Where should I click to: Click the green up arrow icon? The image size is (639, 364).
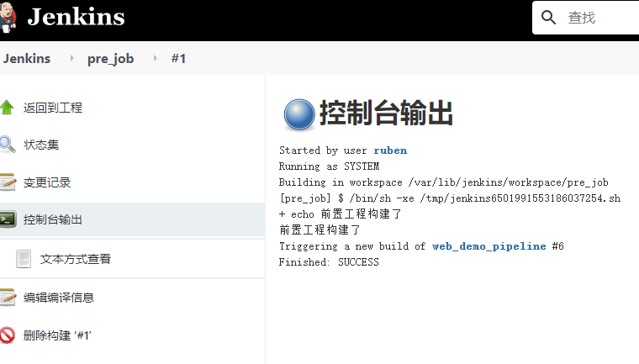point(8,108)
